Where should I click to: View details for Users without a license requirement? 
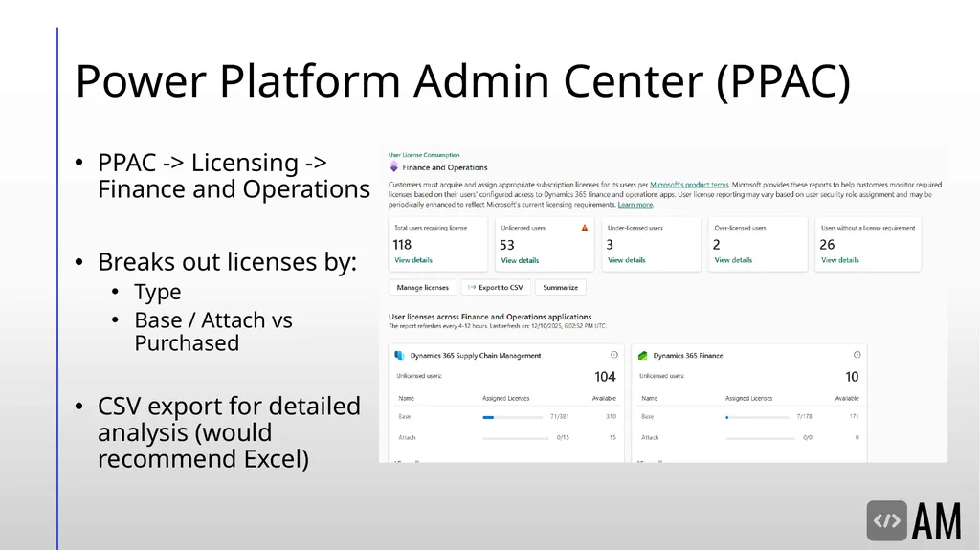tap(840, 260)
